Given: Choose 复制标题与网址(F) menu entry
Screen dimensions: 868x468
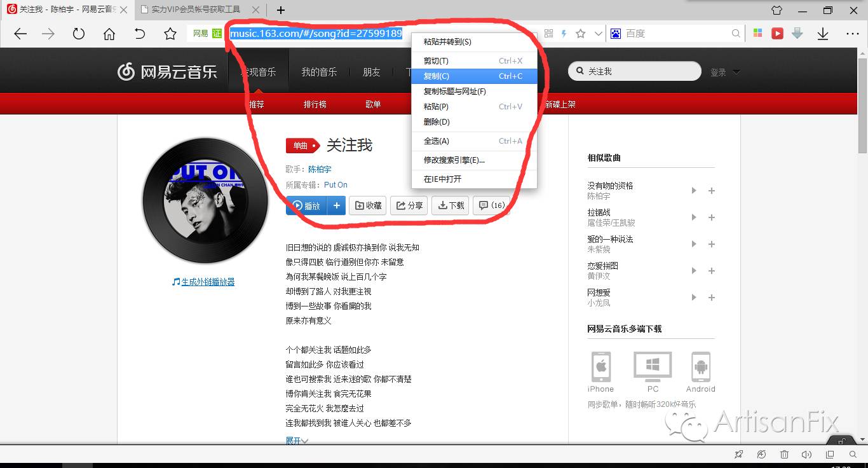Looking at the screenshot, I should pos(474,92).
